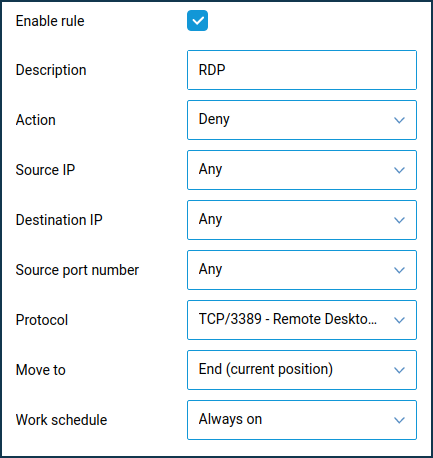Click the Work schedule label text
The height and width of the screenshot is (458, 433).
tap(61, 420)
